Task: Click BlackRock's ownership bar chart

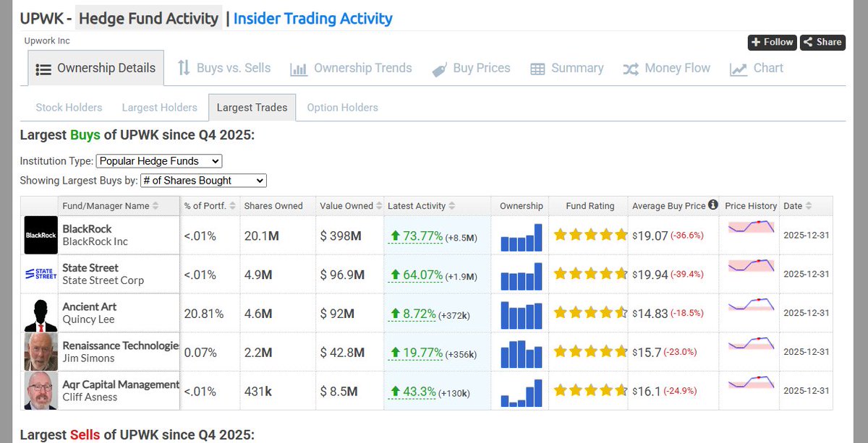Action: [x=521, y=237]
